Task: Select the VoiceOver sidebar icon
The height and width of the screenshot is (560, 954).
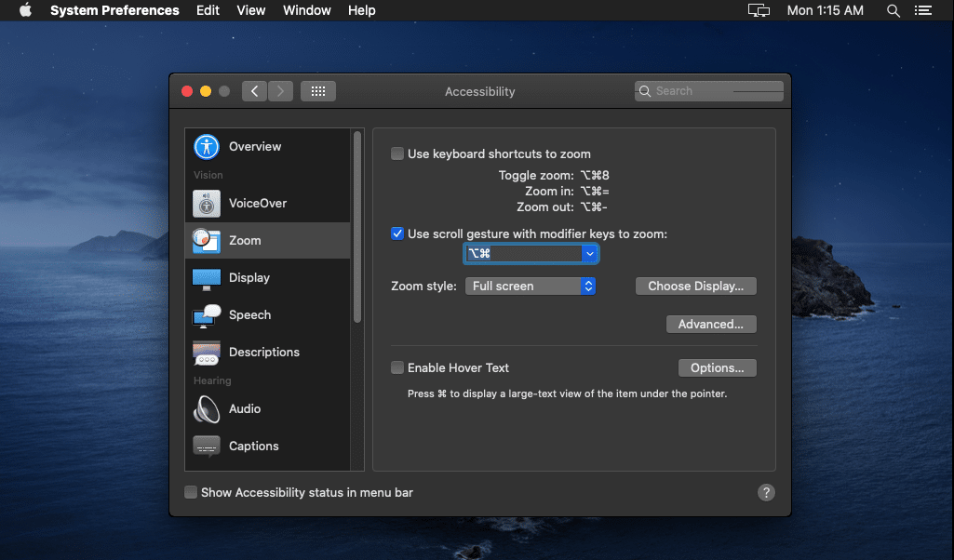Action: [x=206, y=204]
